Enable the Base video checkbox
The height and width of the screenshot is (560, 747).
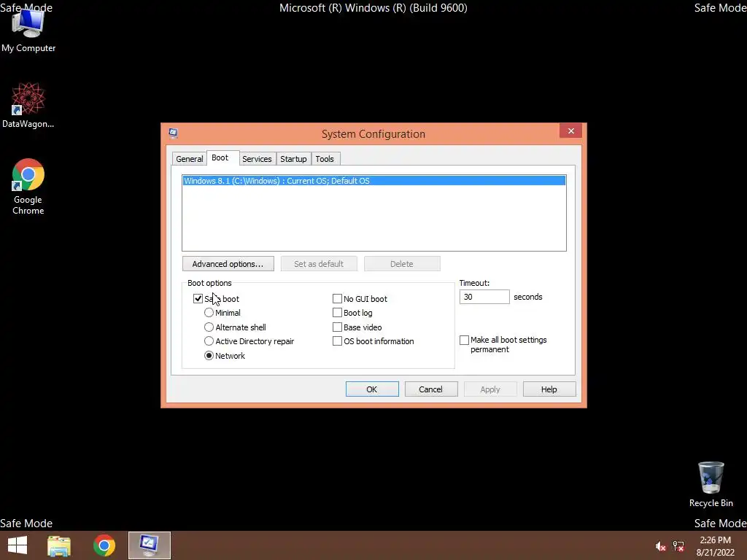tap(337, 327)
